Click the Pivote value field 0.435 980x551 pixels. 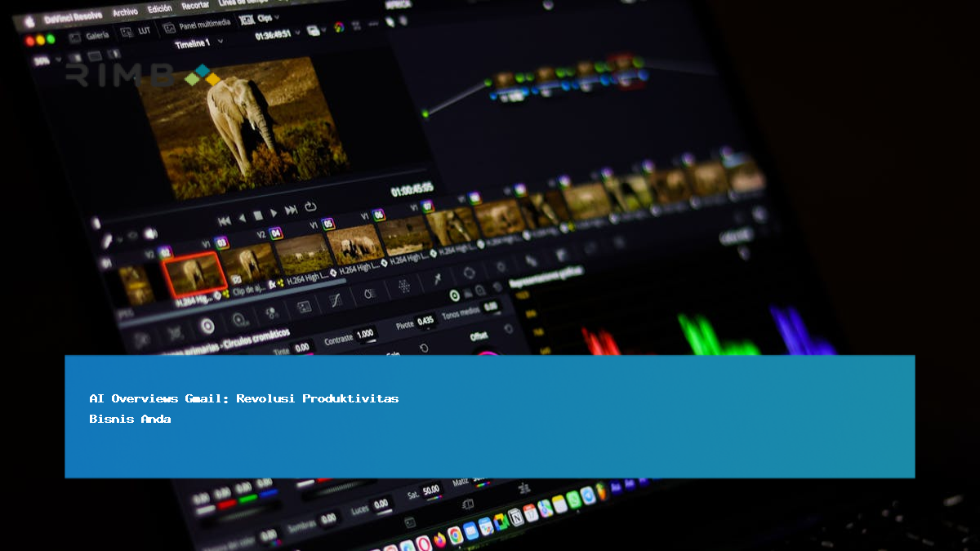425,321
